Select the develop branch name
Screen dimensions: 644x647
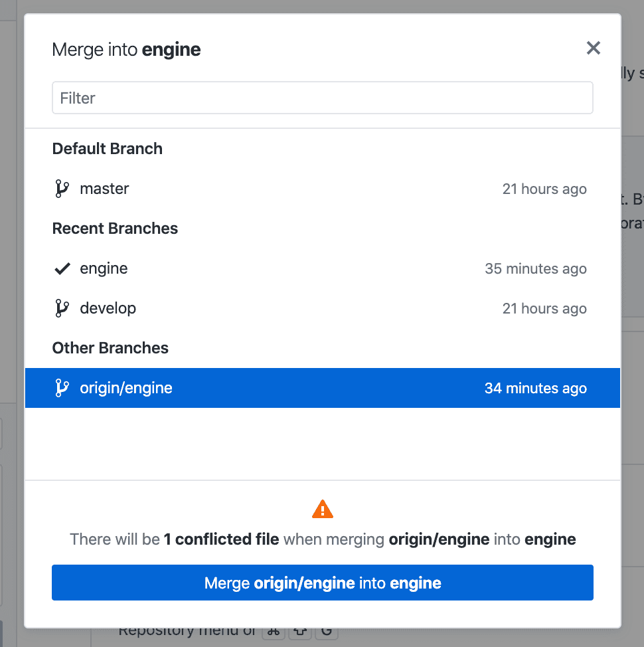(108, 308)
